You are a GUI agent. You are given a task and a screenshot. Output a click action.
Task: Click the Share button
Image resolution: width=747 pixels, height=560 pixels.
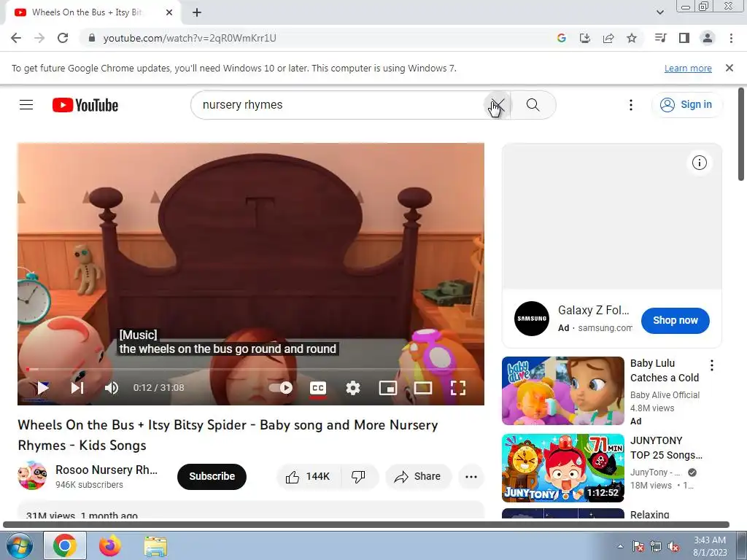click(418, 476)
